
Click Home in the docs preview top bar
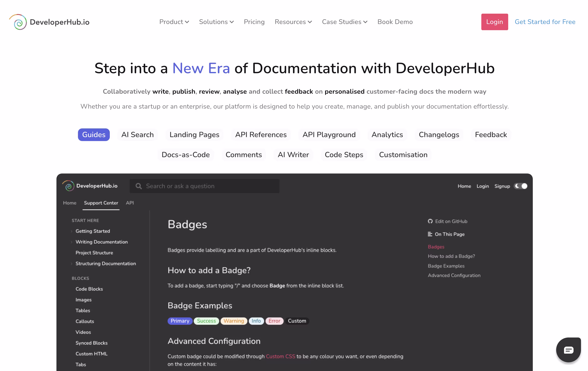click(464, 186)
